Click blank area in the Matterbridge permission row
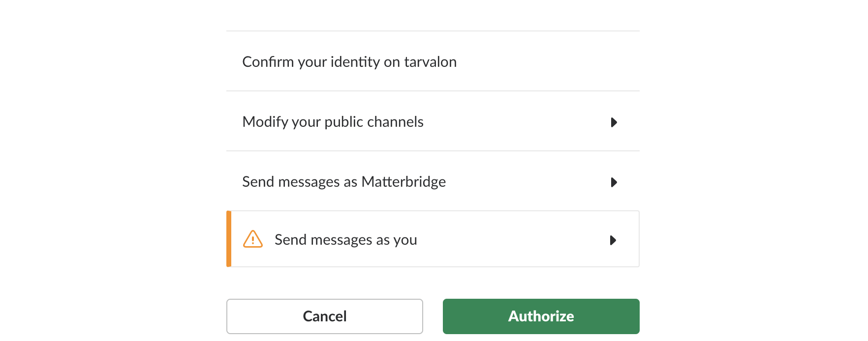 (527, 182)
